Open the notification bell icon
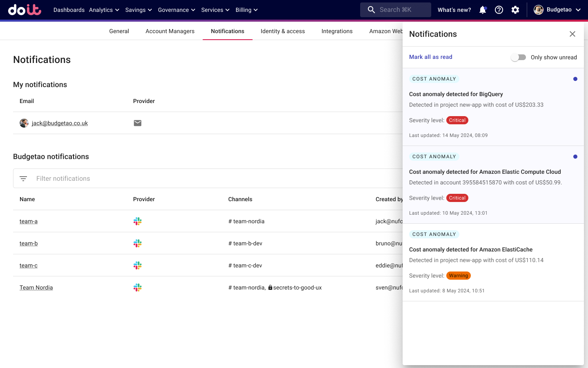The width and height of the screenshot is (588, 368). coord(483,10)
